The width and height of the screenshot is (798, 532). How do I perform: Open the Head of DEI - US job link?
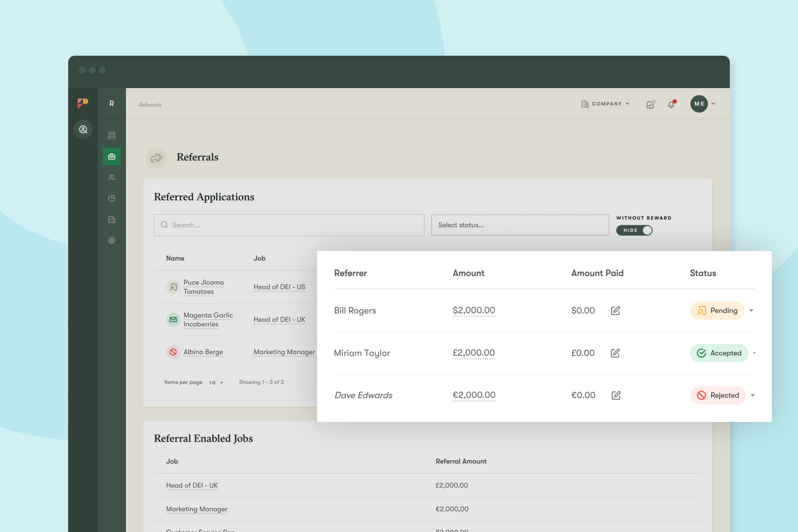click(x=279, y=287)
